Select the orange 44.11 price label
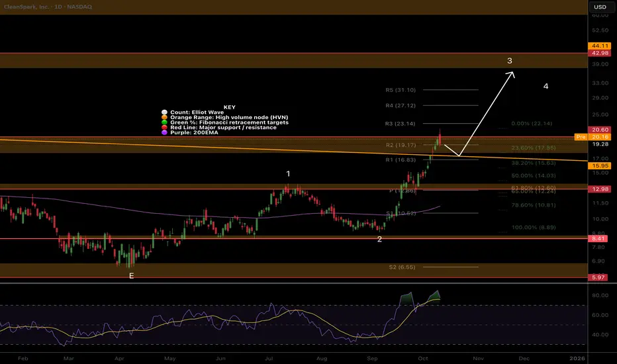 600,46
